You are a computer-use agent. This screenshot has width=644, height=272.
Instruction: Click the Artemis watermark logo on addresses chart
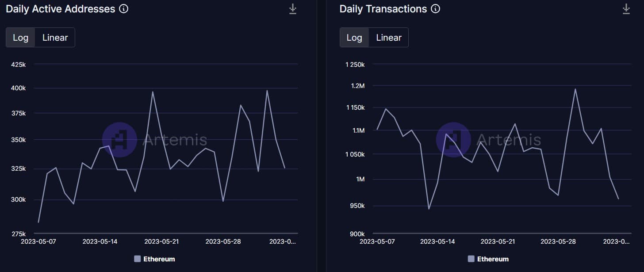click(119, 140)
